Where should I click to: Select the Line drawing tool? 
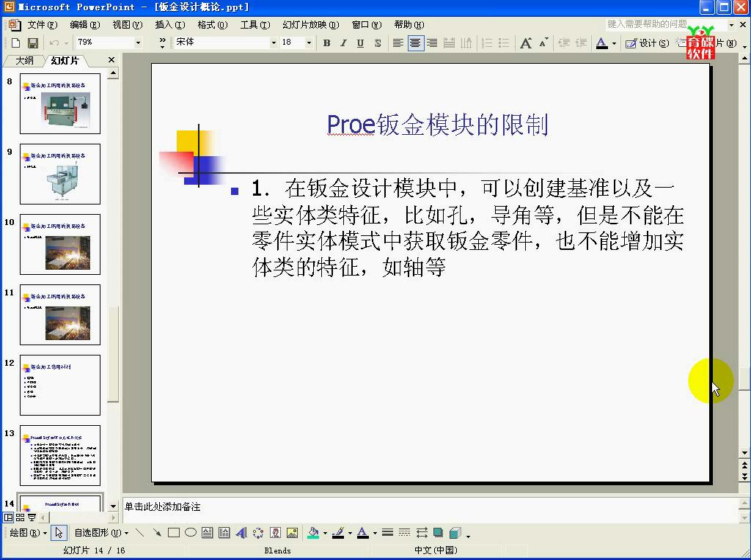tap(139, 533)
